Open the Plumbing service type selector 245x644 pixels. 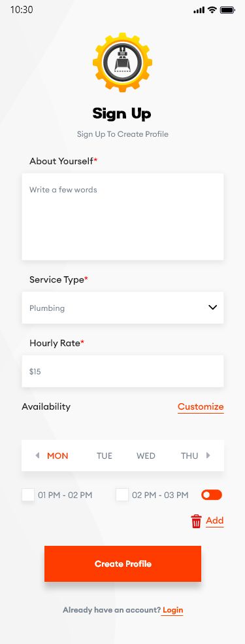pos(123,308)
